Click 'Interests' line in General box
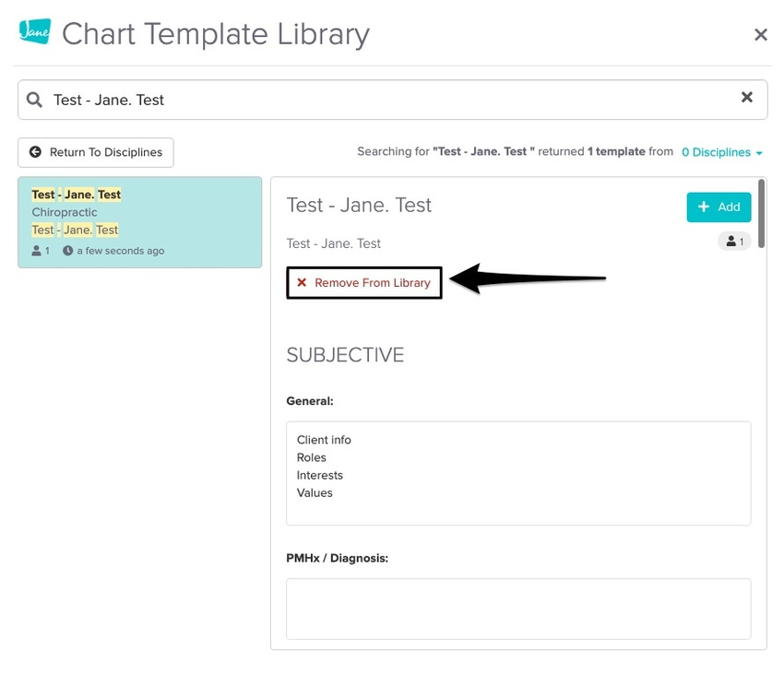 click(320, 475)
